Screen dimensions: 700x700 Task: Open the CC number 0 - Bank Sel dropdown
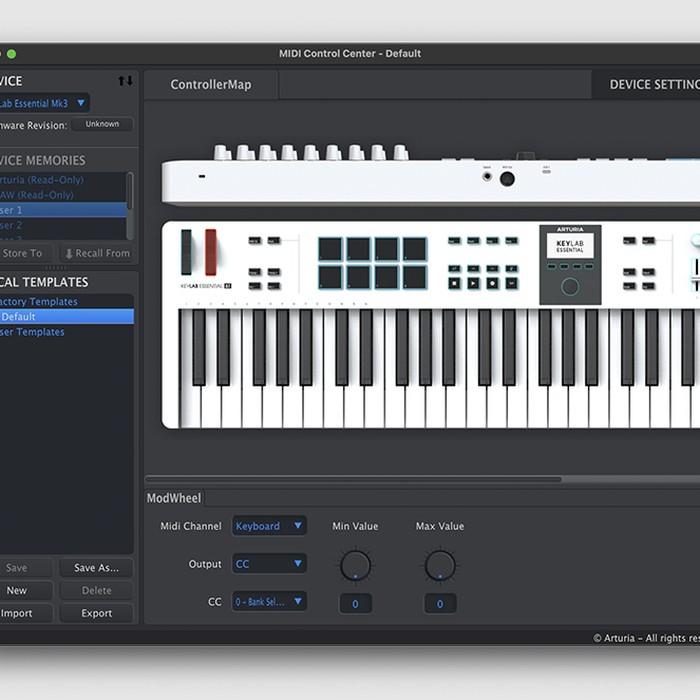(269, 602)
